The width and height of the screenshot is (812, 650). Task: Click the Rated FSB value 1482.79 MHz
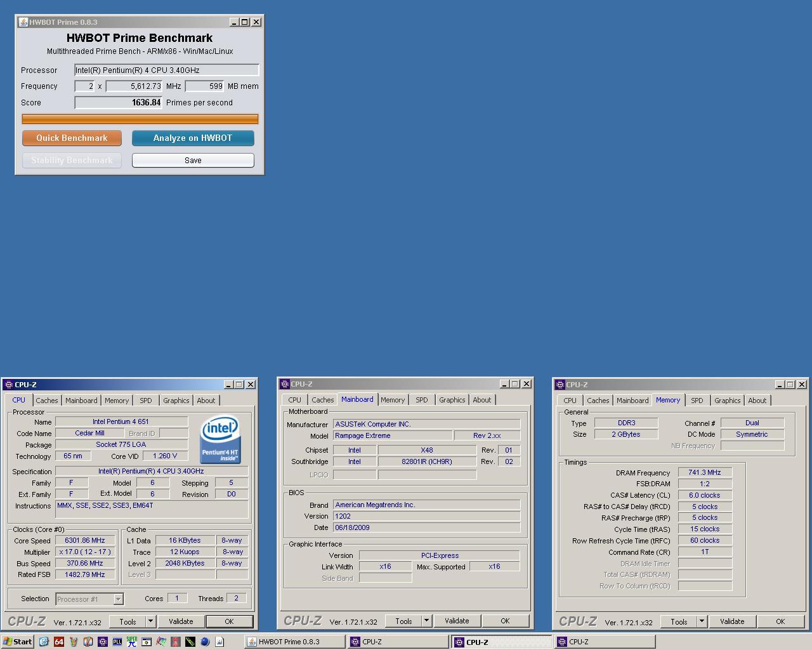[85, 574]
